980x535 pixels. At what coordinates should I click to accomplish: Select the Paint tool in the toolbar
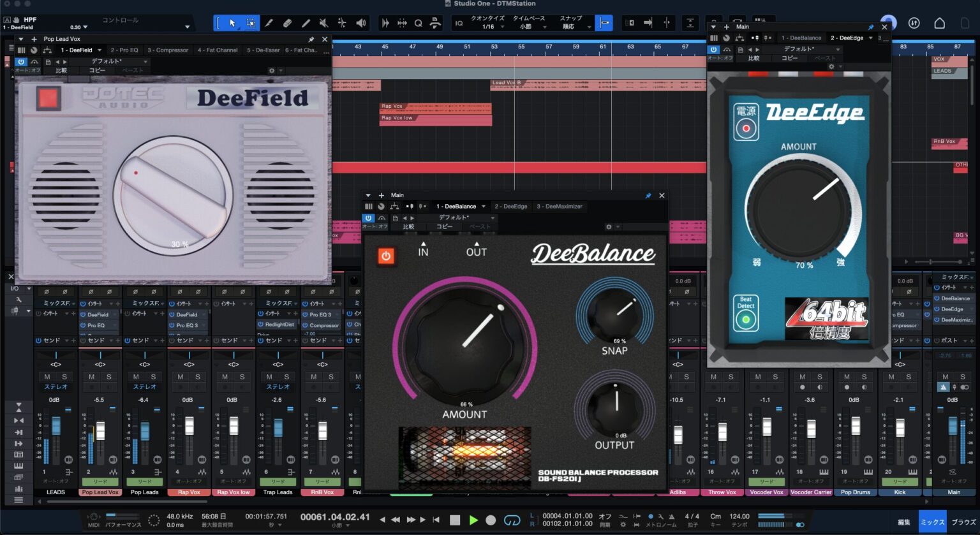point(305,23)
